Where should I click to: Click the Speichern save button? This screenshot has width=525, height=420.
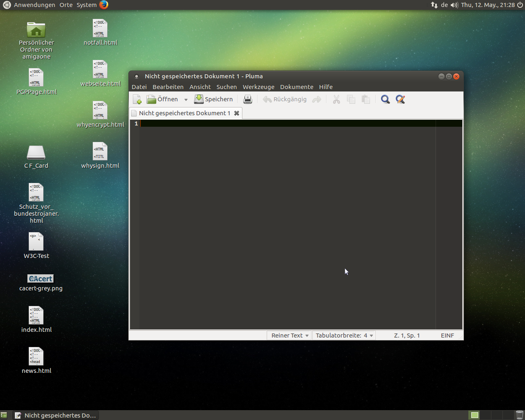point(214,99)
